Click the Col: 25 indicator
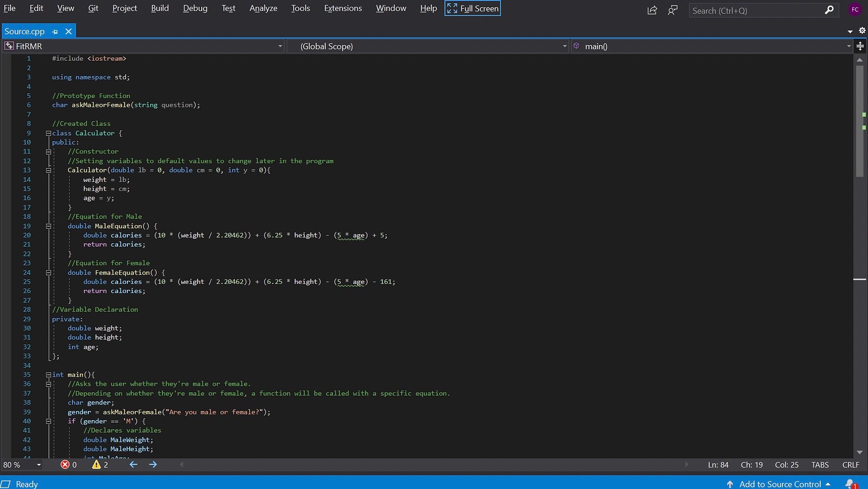This screenshot has width=868, height=489. (x=787, y=465)
